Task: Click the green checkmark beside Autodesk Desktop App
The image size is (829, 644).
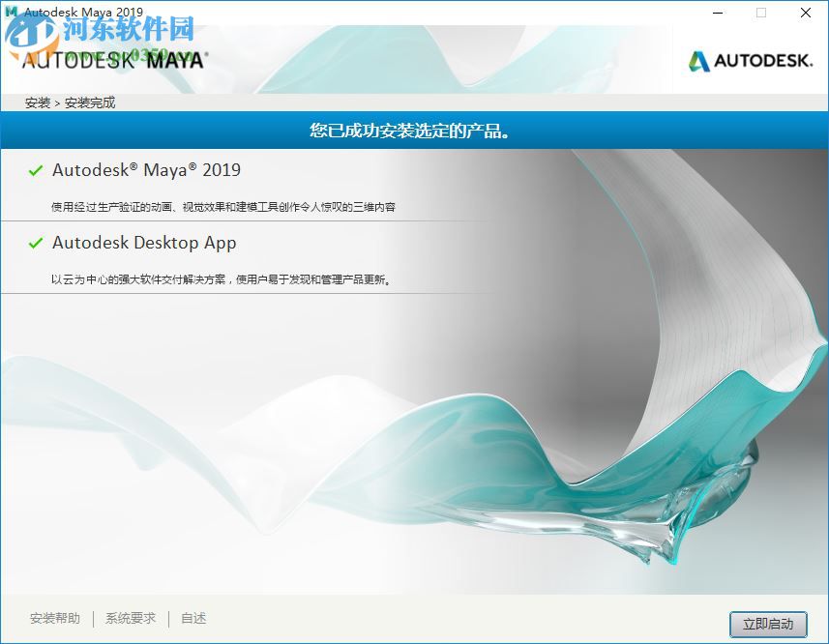Action: (x=36, y=243)
